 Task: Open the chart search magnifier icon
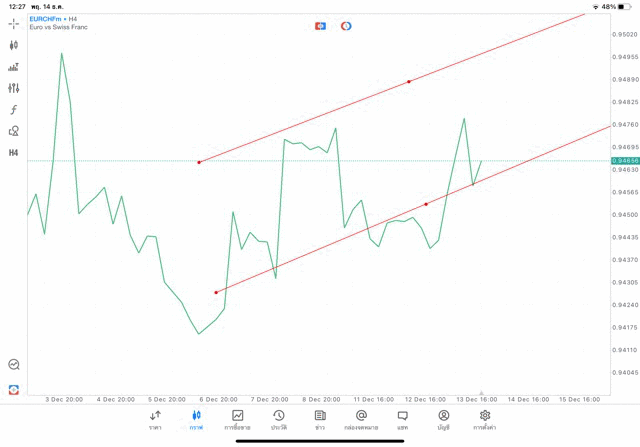14,365
